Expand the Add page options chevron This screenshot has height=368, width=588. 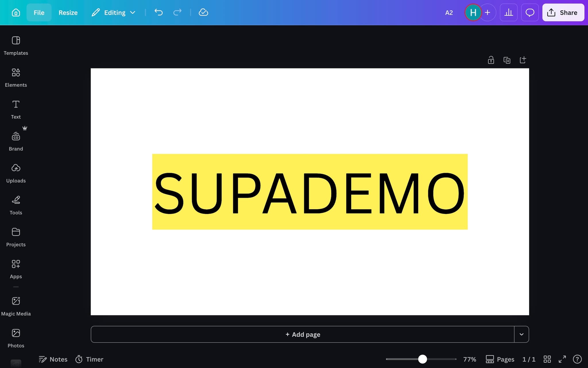[521, 334]
